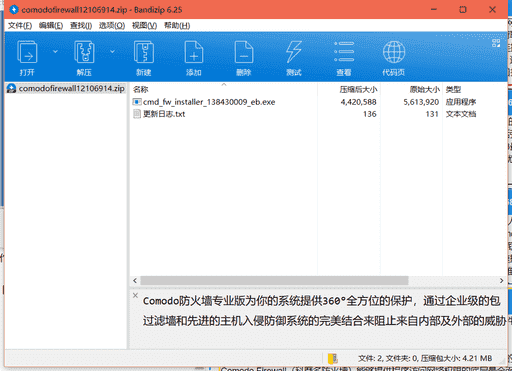Open the 查找(I) menu

(81, 26)
